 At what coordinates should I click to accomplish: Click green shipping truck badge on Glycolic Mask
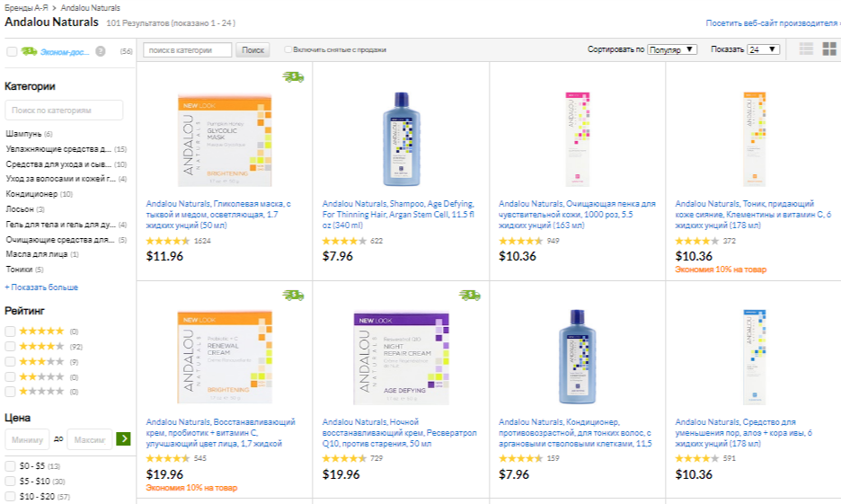293,77
